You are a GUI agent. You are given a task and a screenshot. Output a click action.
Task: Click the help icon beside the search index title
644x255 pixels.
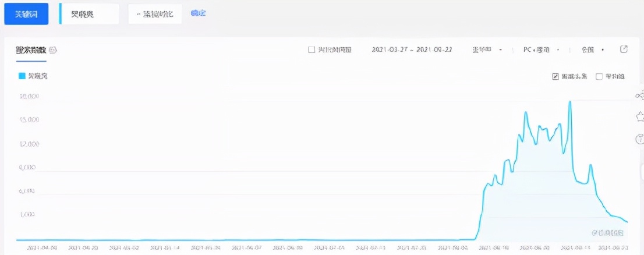(x=53, y=50)
